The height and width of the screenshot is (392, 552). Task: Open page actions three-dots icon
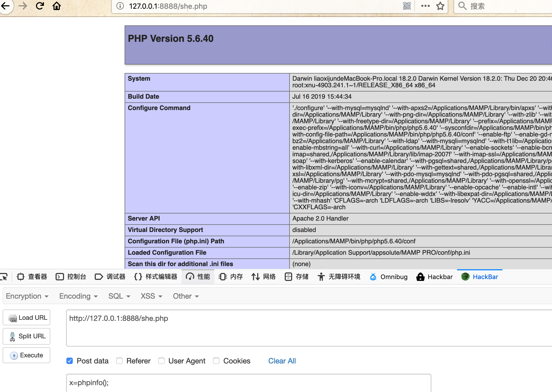click(x=425, y=6)
